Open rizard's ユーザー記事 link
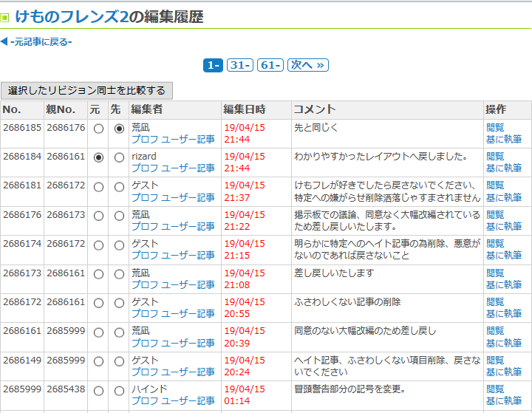The image size is (532, 413). 188,168
